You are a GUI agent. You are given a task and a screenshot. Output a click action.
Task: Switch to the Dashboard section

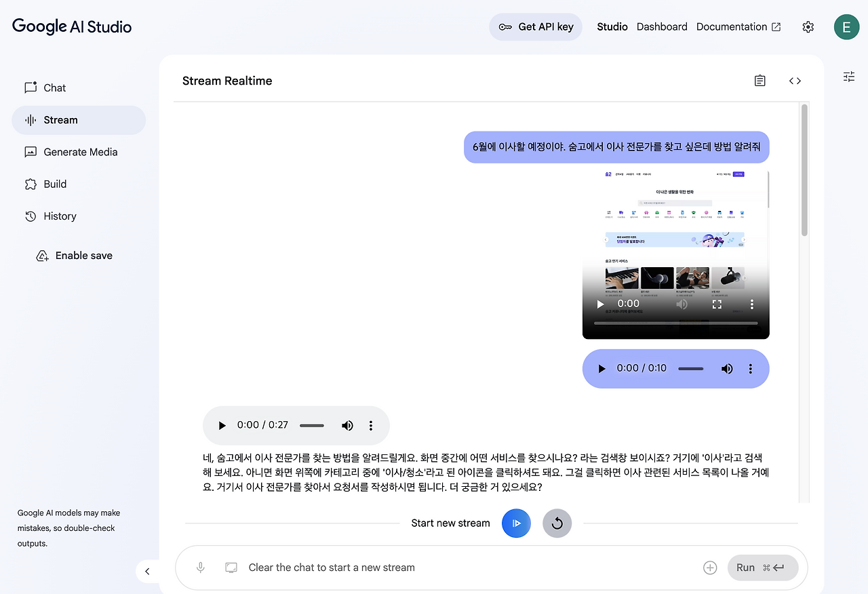(x=662, y=26)
